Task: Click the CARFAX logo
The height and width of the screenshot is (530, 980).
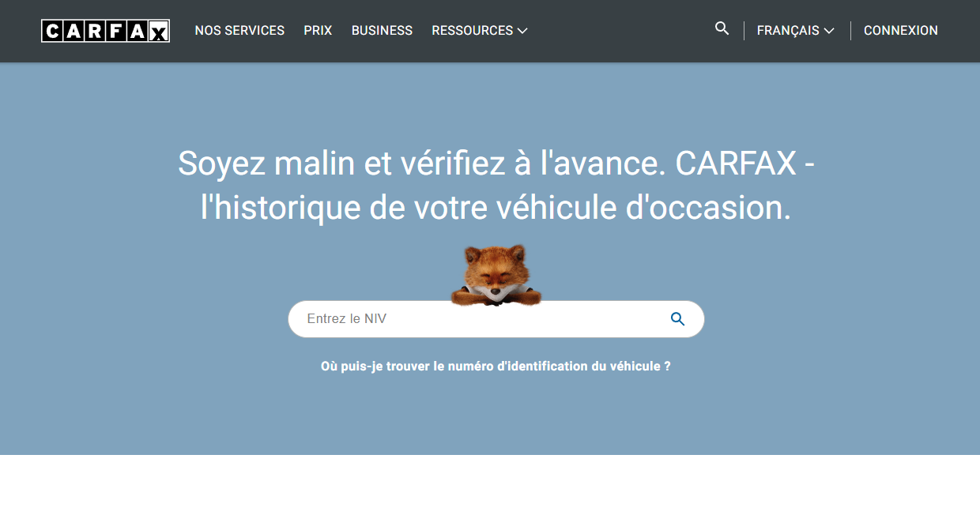Action: coord(105,31)
